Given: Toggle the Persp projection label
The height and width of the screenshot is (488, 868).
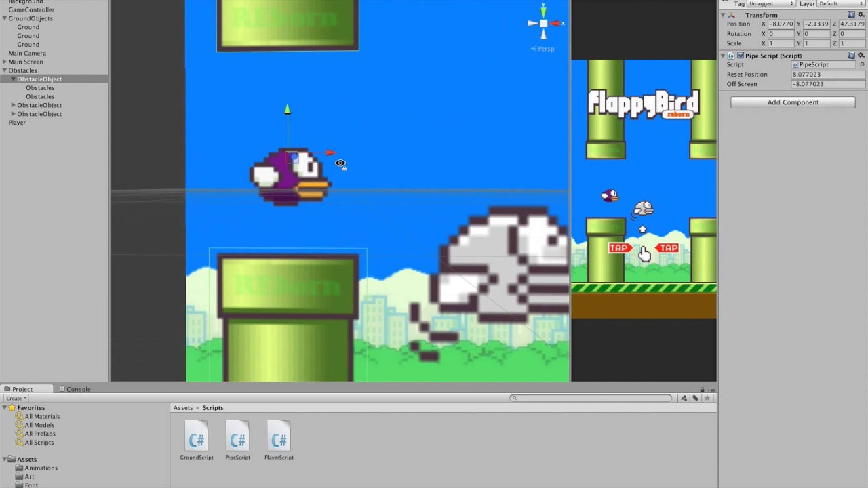Looking at the screenshot, I should pos(542,49).
